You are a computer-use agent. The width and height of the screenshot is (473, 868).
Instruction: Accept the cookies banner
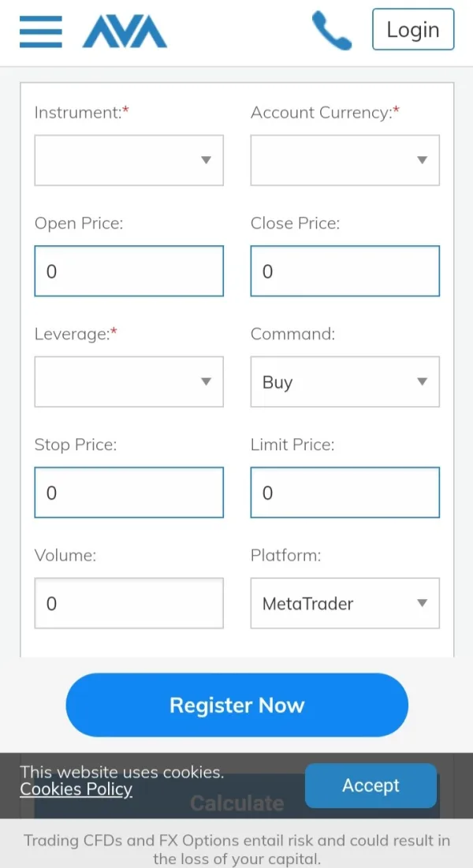point(371,785)
